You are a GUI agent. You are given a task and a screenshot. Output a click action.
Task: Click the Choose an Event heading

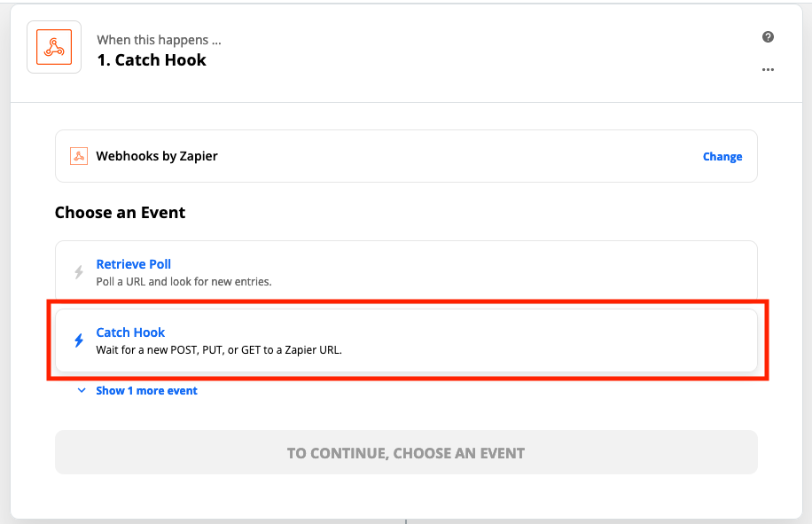pos(121,212)
